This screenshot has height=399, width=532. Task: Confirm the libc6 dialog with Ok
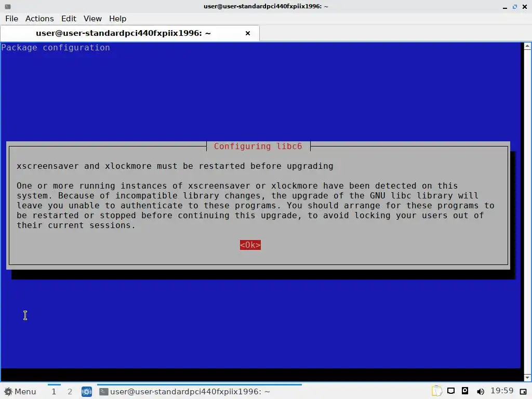click(250, 245)
